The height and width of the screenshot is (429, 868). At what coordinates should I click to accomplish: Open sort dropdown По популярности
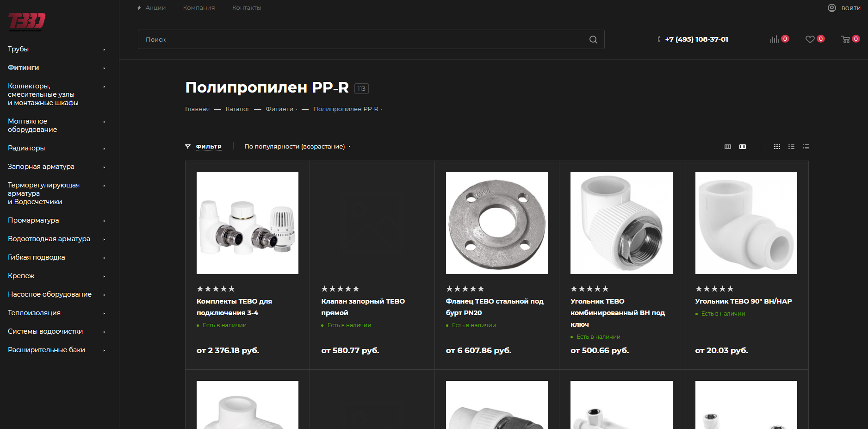point(298,147)
